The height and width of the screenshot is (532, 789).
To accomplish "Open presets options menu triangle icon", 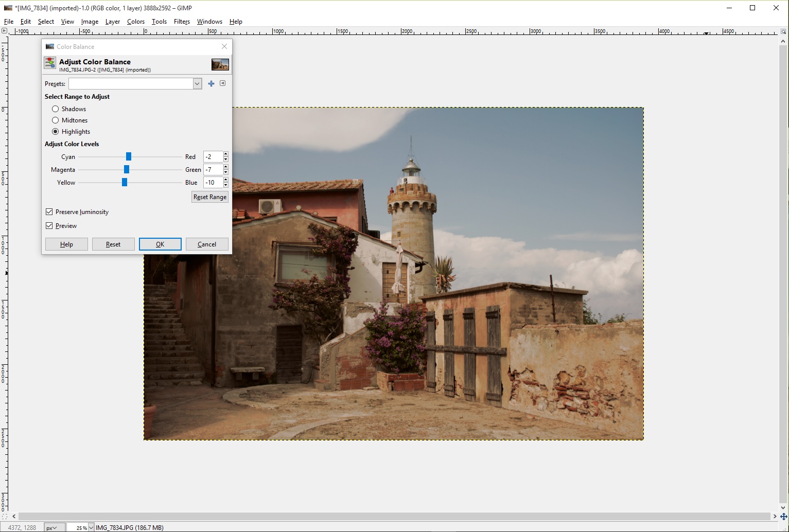I will pyautogui.click(x=222, y=83).
